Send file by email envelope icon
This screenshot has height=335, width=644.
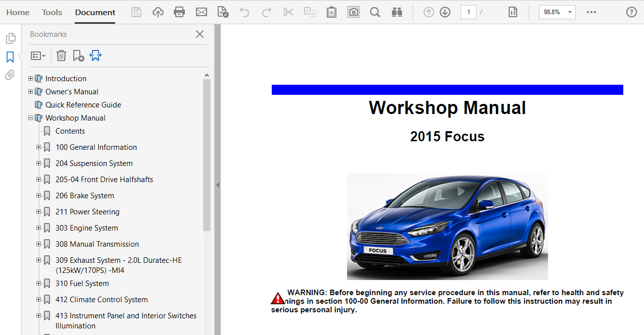202,12
